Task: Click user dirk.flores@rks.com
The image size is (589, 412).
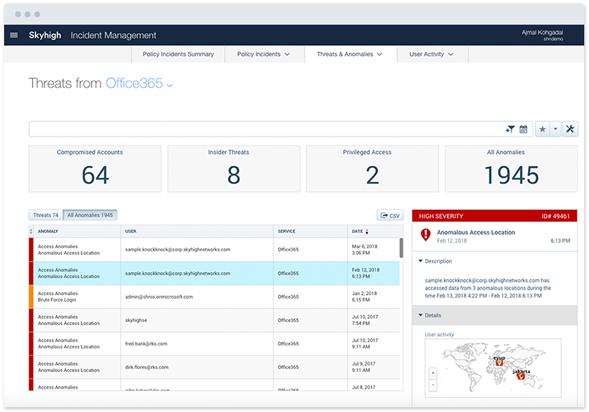Action: coord(146,367)
